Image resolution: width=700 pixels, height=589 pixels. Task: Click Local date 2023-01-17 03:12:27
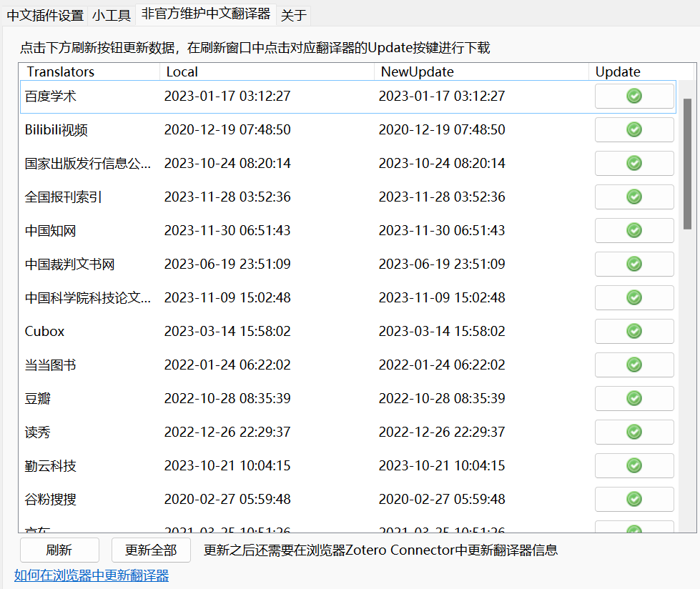pos(227,96)
